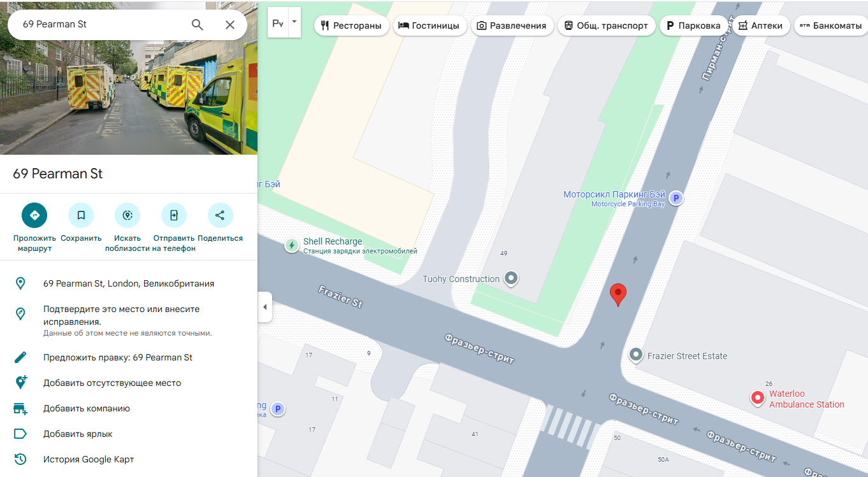Viewport: 868px width, 477px height.
Task: Click Подтвердите это место или внесите исправления
Action: (x=129, y=320)
